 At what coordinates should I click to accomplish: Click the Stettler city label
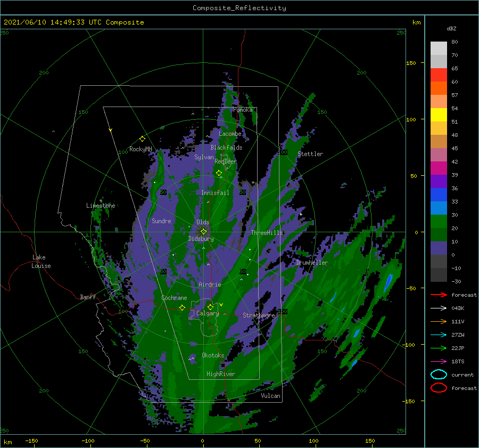coord(310,154)
